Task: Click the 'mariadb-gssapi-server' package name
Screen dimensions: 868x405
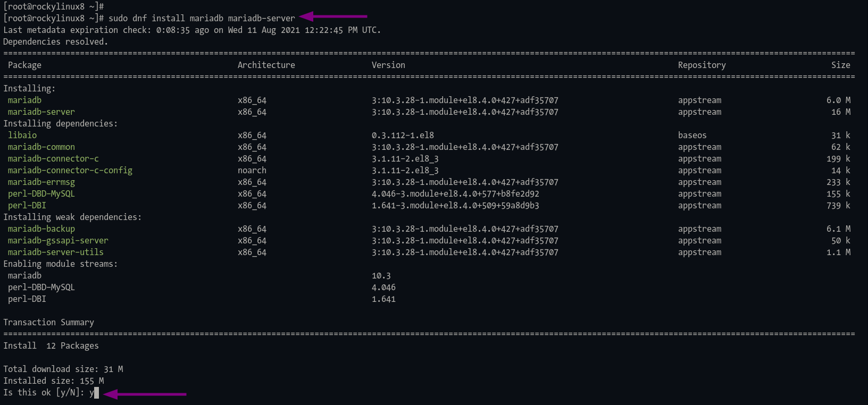Action: [58, 240]
